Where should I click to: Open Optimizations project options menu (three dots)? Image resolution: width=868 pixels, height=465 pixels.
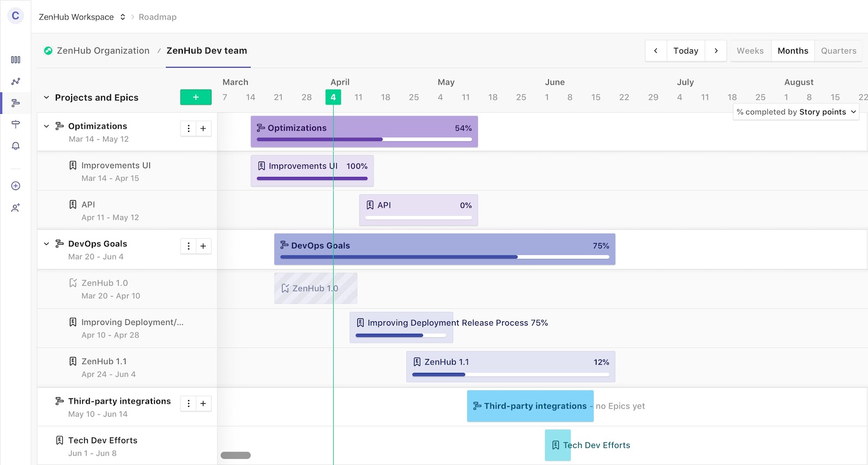[x=188, y=129]
